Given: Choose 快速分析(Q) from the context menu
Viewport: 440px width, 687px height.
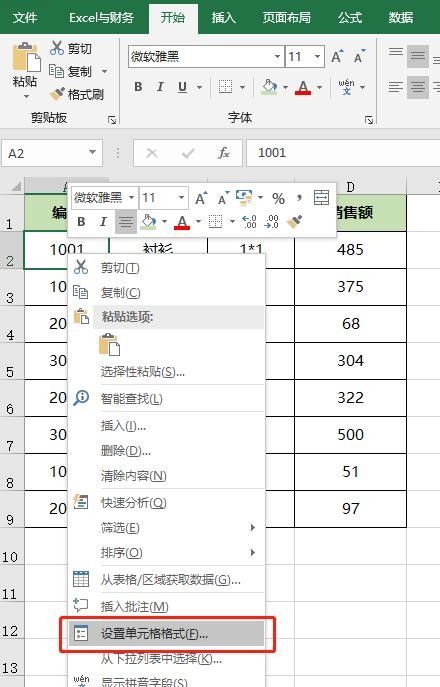Looking at the screenshot, I should pyautogui.click(x=167, y=503).
